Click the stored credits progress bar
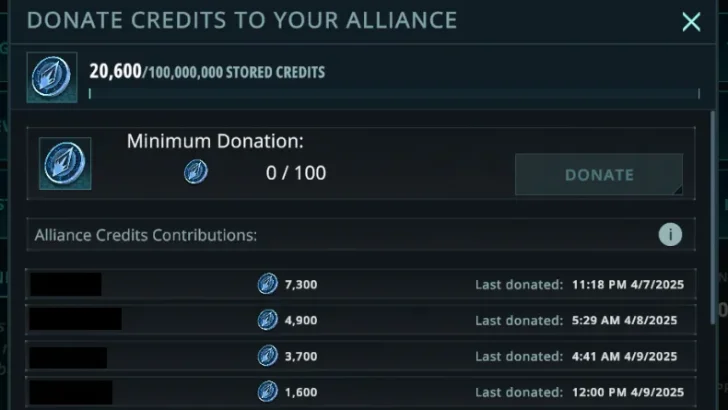The image size is (728, 410). 394,94
